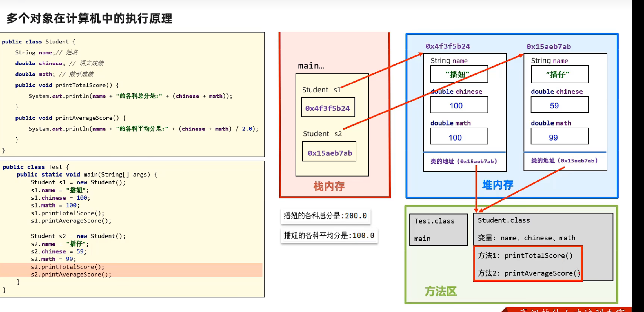This screenshot has width=644, height=312.
Task: Click the s1 address box 0x4f3f5b24
Action: pyautogui.click(x=328, y=108)
